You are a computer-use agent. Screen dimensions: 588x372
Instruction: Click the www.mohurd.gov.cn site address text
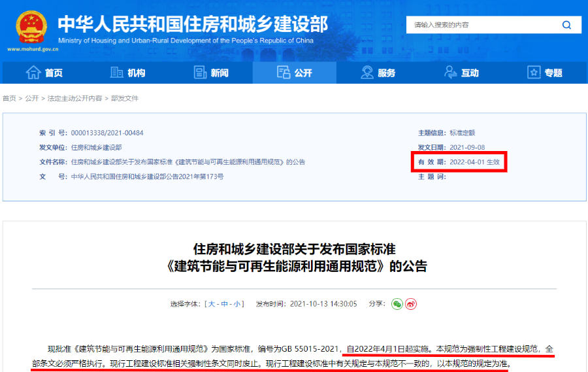pos(29,49)
